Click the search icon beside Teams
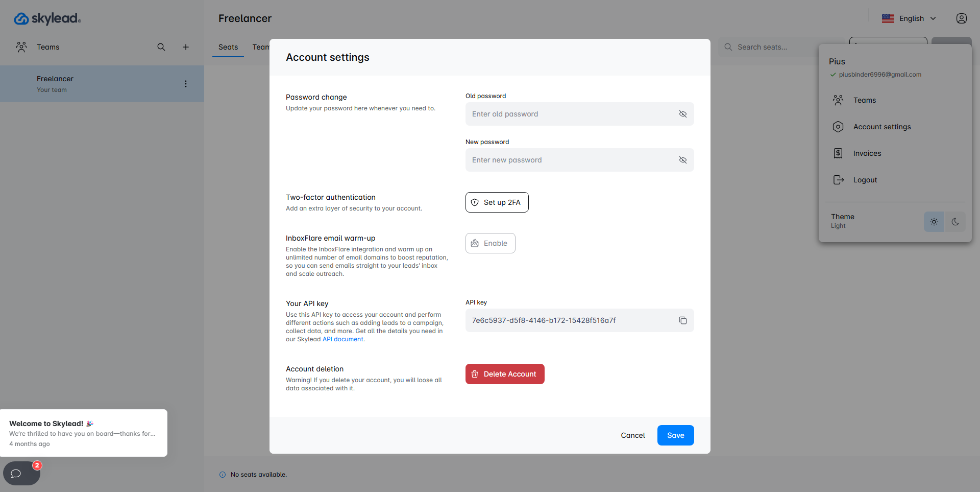980x492 pixels. tap(161, 47)
